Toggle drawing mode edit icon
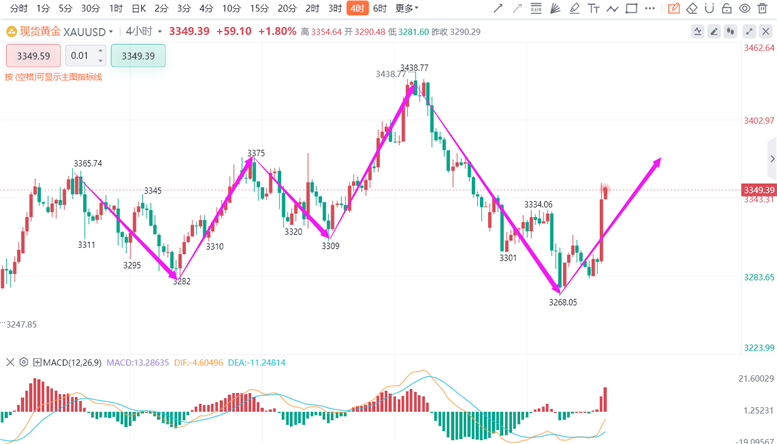This screenshot has width=777, height=444. [674, 8]
